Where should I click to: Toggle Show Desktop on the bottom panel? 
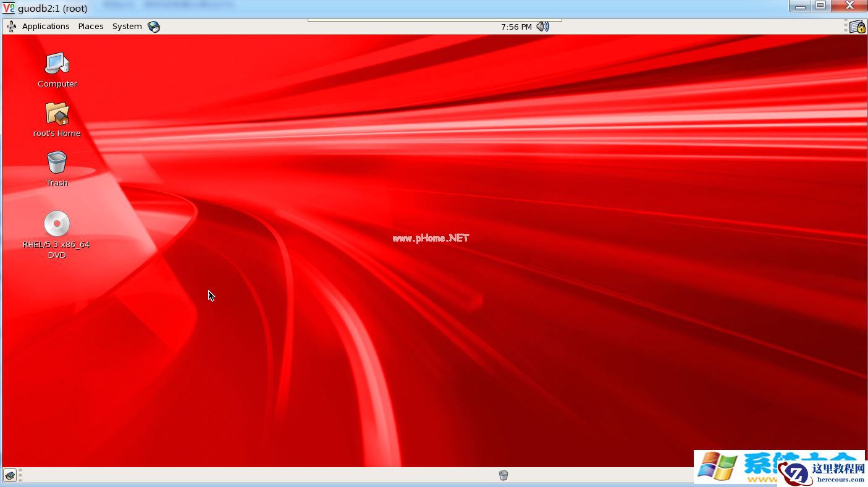tap(9, 475)
